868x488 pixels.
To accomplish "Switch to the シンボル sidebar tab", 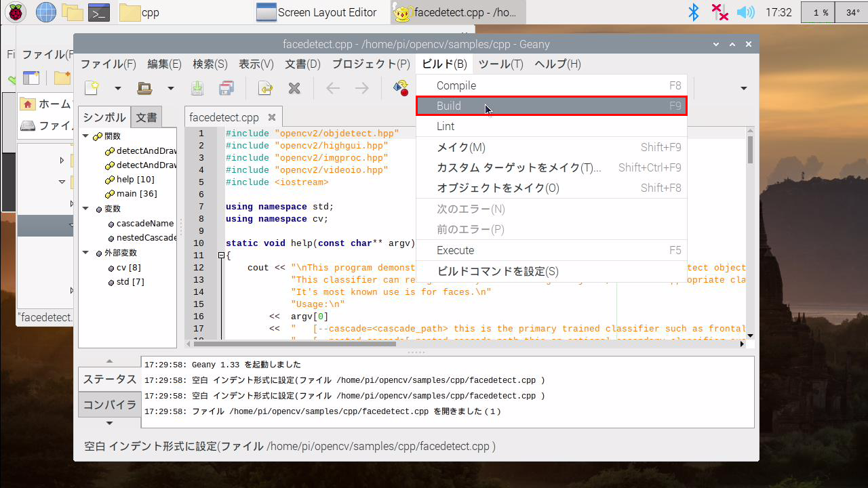I will coord(104,117).
